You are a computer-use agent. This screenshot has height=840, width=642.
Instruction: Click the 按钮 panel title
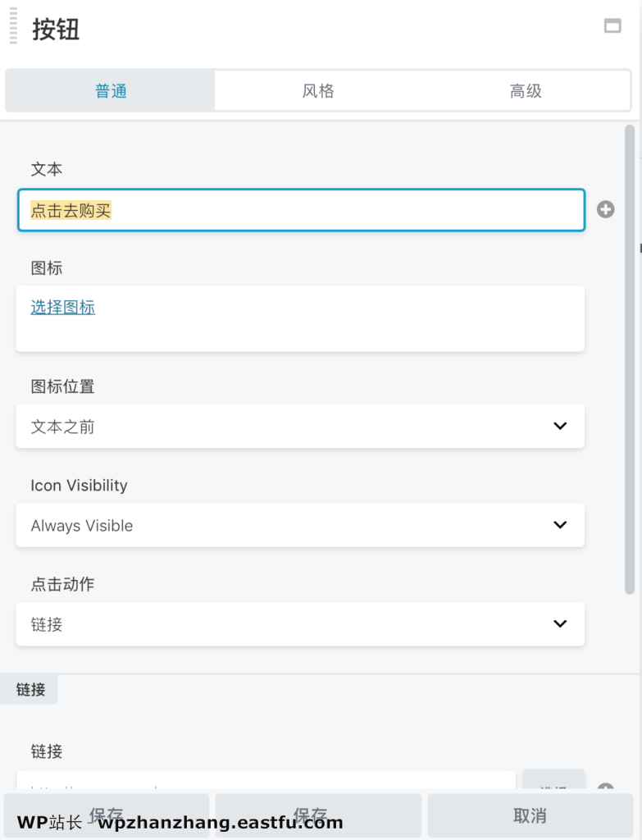[x=56, y=30]
